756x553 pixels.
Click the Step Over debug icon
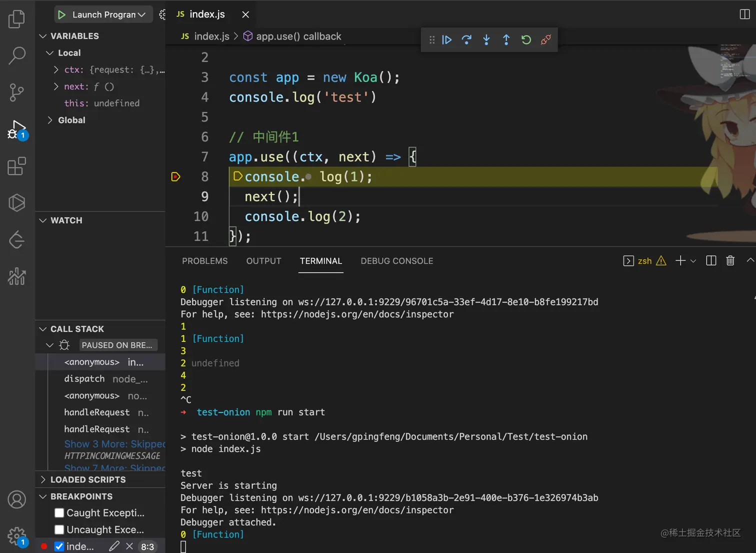click(466, 39)
